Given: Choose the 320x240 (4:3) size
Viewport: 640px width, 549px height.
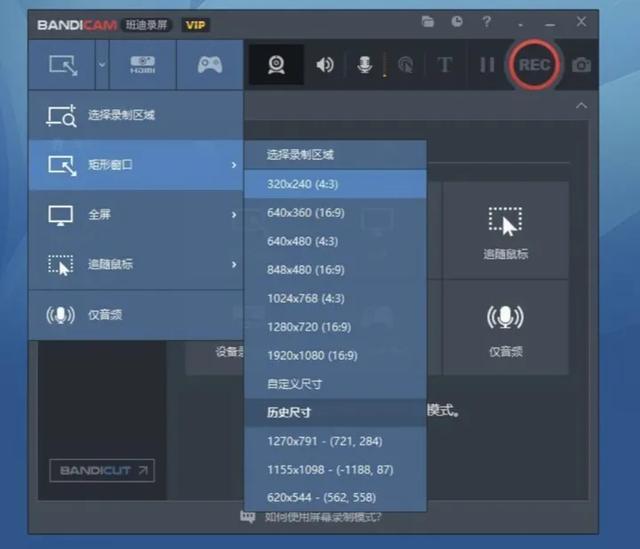Looking at the screenshot, I should coord(336,184).
